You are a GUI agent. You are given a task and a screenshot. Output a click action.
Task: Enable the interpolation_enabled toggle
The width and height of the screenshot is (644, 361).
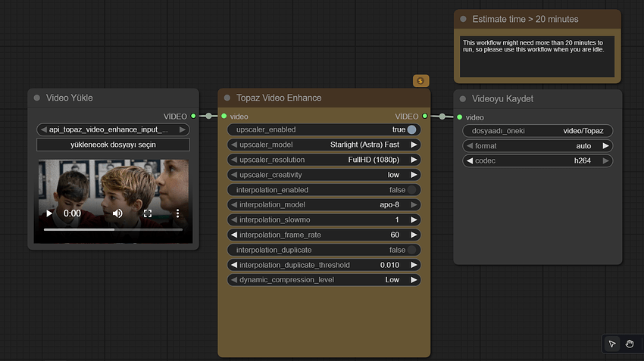coord(411,190)
